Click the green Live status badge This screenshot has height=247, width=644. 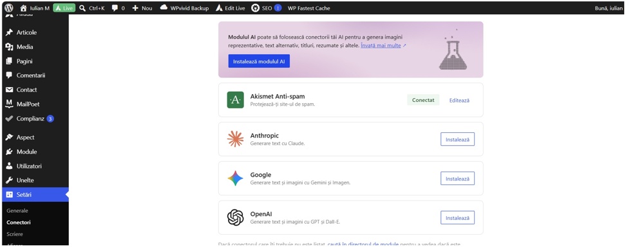(x=64, y=8)
